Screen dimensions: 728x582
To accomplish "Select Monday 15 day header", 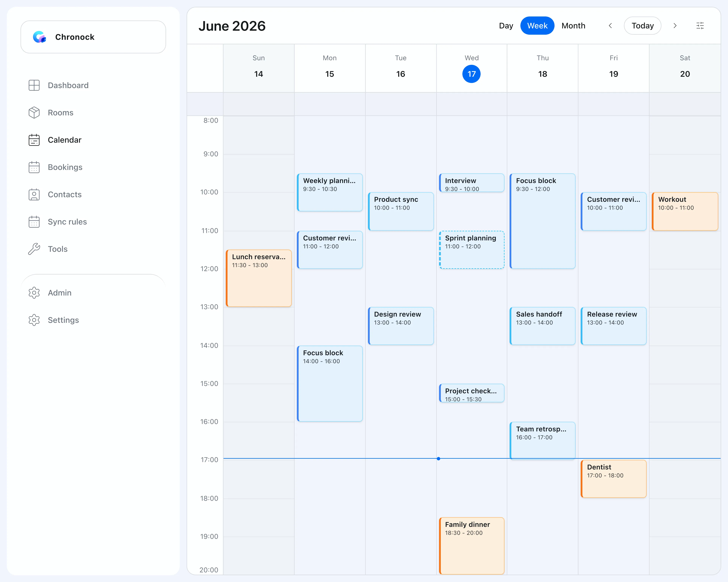I will point(329,68).
